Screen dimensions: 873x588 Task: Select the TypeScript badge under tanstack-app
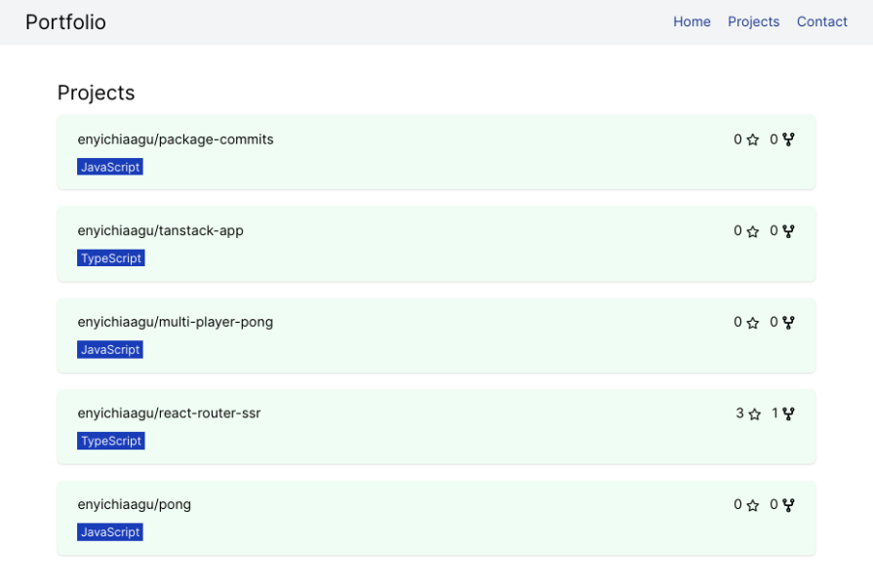pyautogui.click(x=110, y=258)
